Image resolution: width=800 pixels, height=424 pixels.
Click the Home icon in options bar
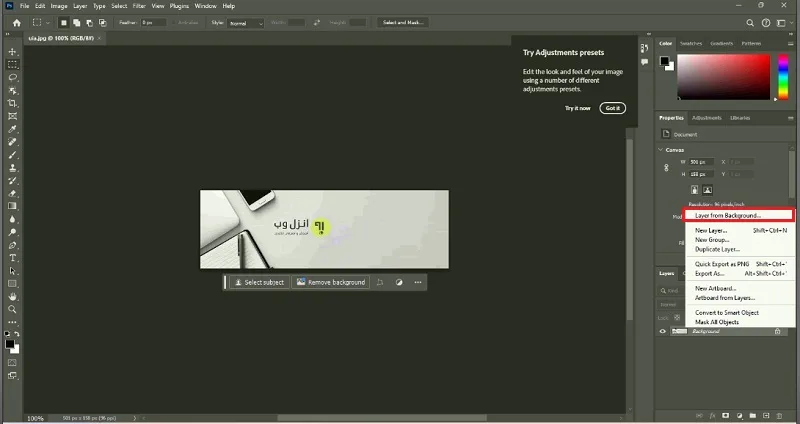(17, 23)
